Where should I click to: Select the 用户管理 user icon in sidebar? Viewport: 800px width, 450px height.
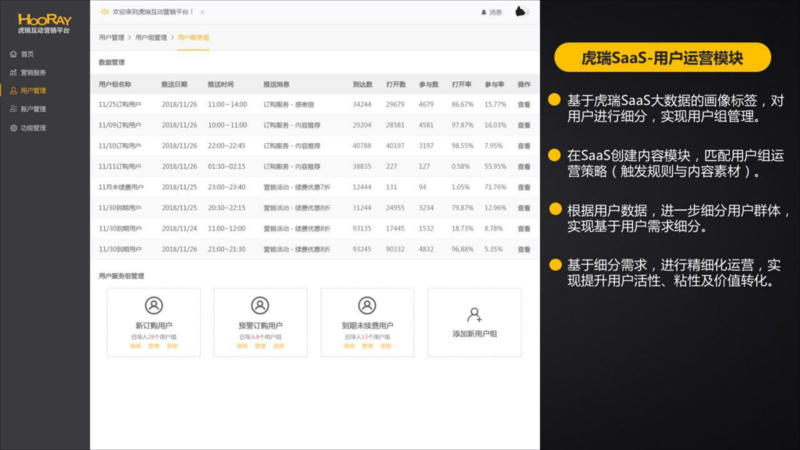click(x=13, y=91)
